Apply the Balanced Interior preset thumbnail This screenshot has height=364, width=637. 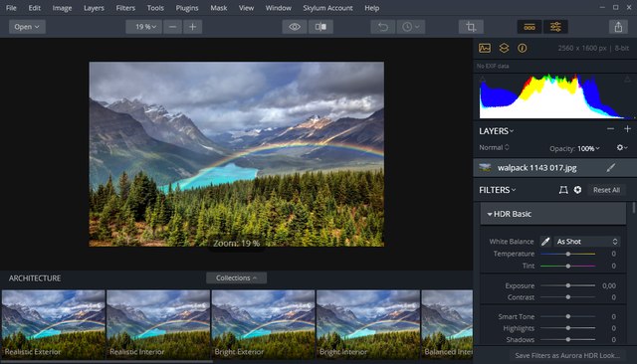pos(447,324)
